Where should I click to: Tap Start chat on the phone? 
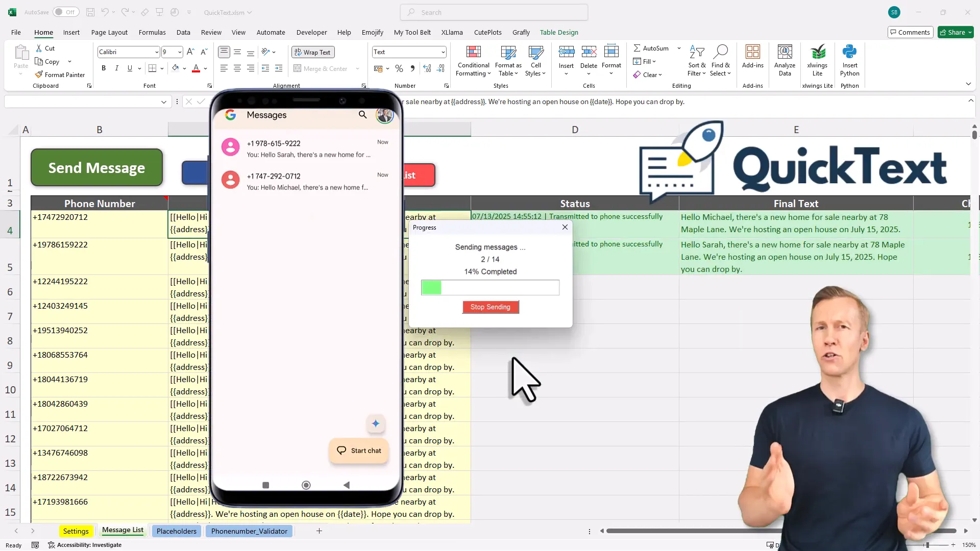point(359,450)
